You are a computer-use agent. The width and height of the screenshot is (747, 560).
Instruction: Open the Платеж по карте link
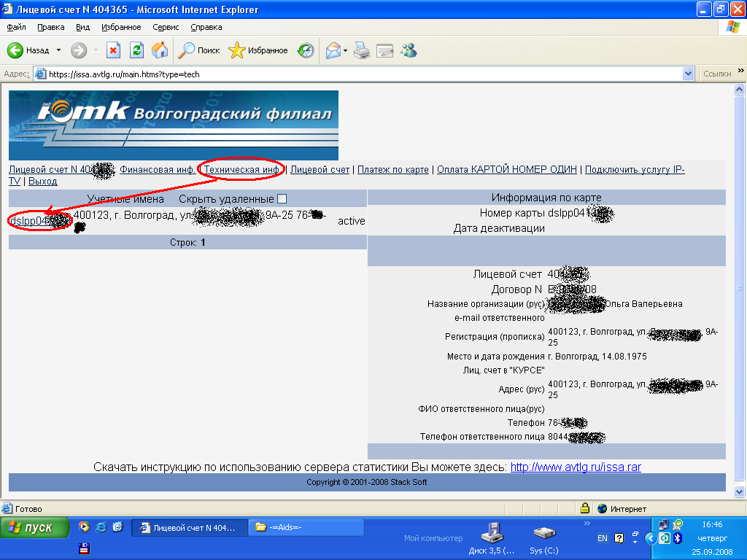(393, 169)
